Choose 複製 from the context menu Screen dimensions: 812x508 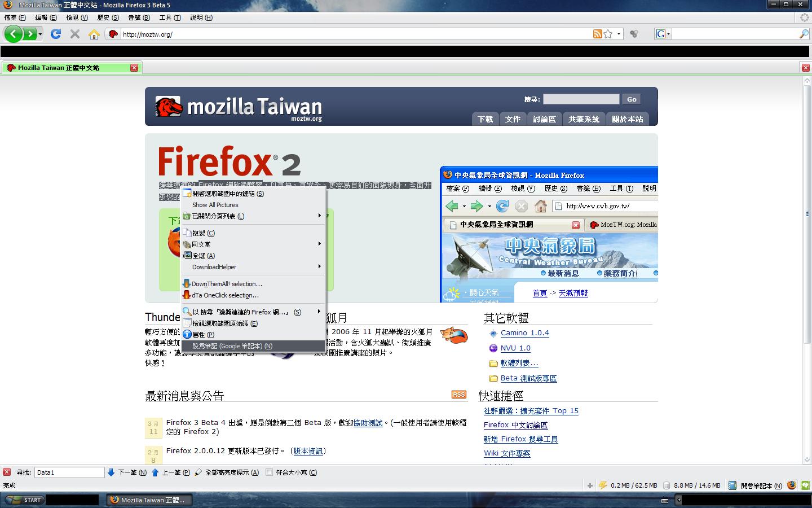(x=253, y=233)
